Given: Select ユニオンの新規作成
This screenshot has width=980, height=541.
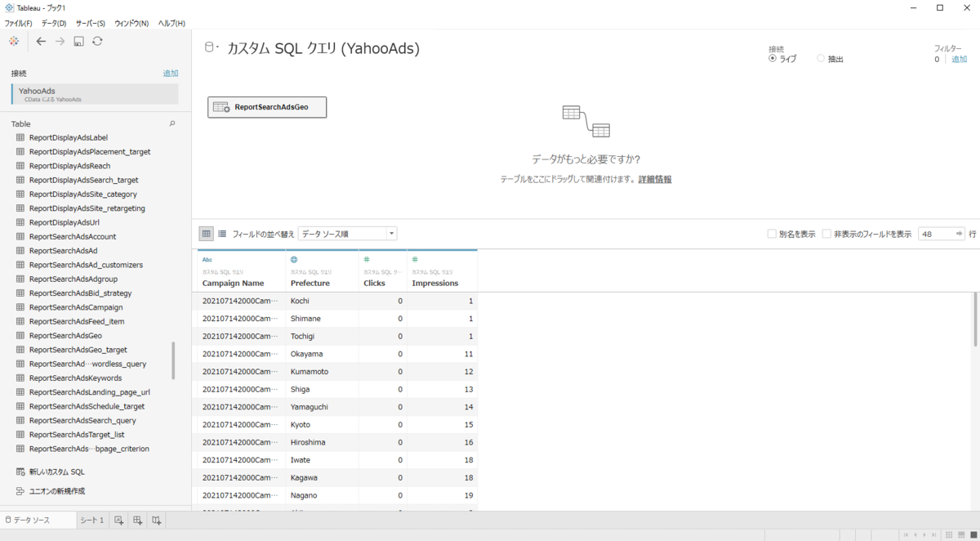Looking at the screenshot, I should click(x=56, y=491).
